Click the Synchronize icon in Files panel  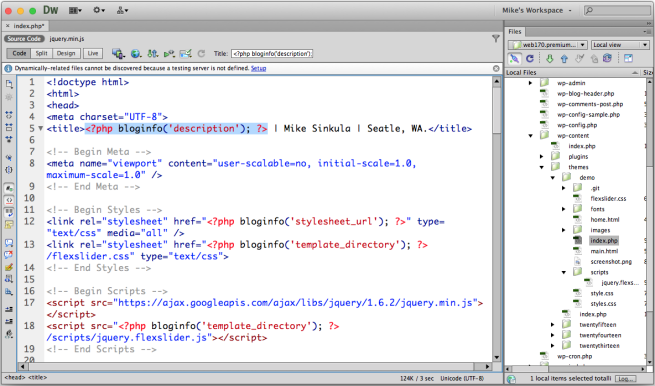coord(607,58)
